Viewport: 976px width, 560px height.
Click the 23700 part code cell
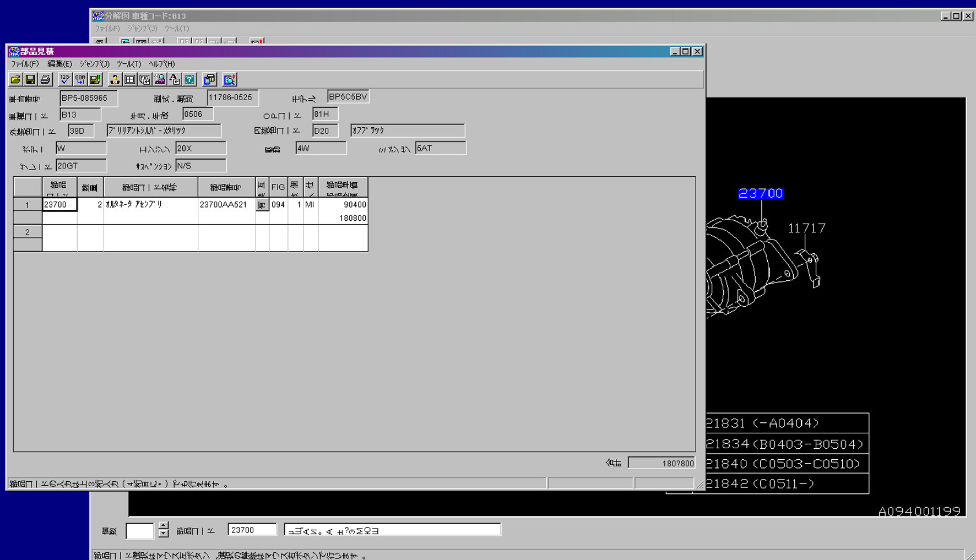tap(59, 205)
